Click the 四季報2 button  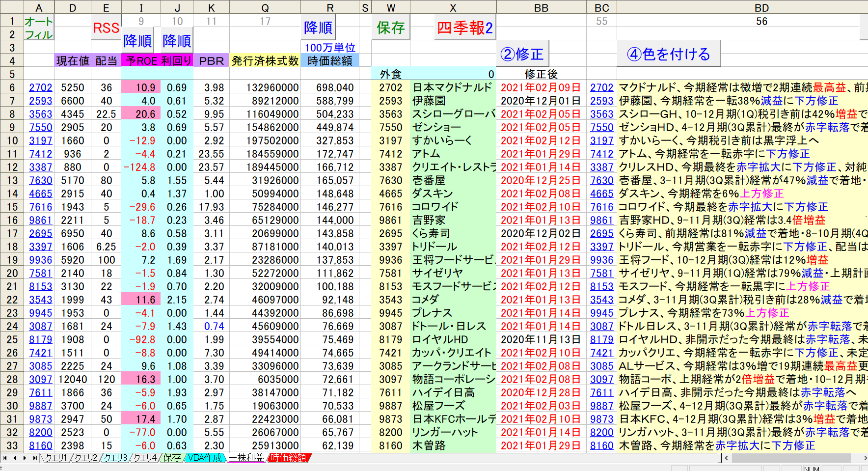[465, 28]
